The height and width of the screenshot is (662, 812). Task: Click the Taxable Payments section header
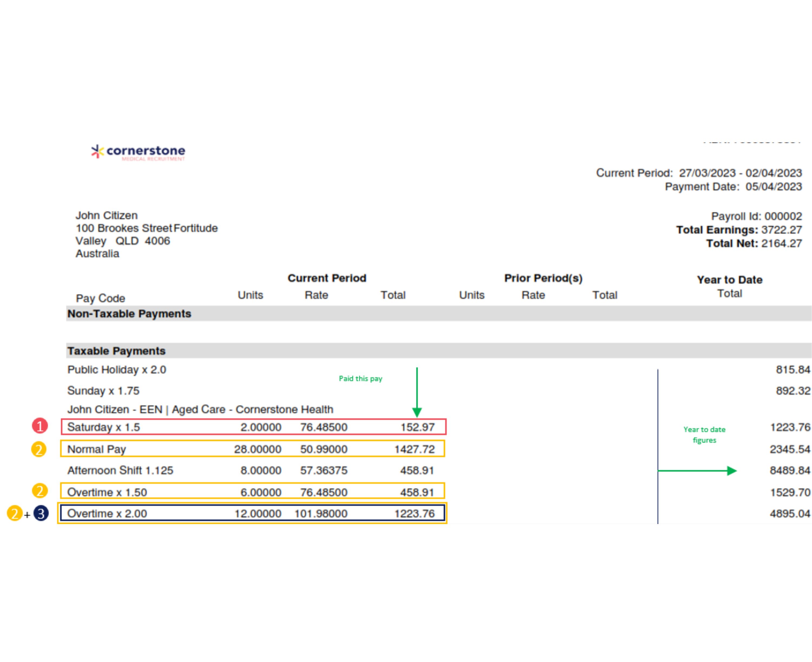[116, 351]
